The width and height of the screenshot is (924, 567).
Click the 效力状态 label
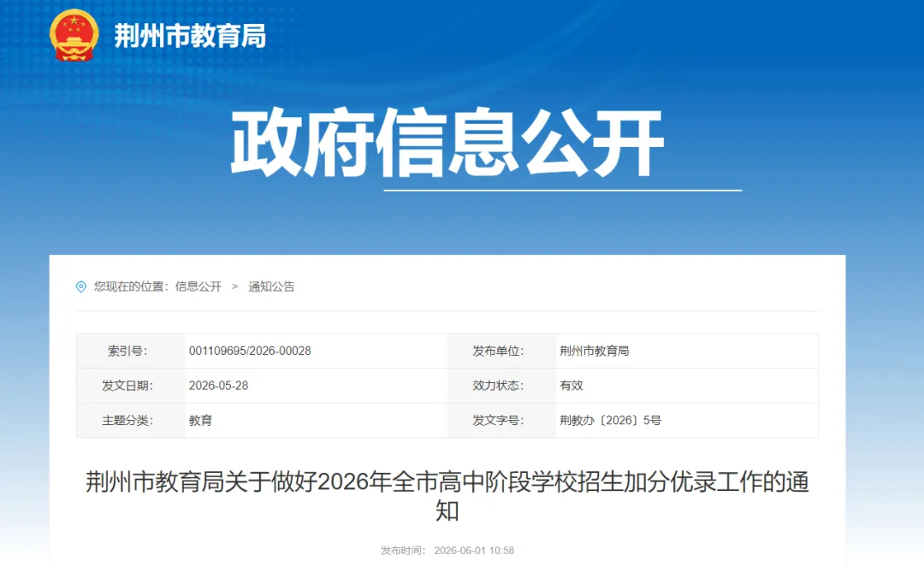[x=498, y=386]
